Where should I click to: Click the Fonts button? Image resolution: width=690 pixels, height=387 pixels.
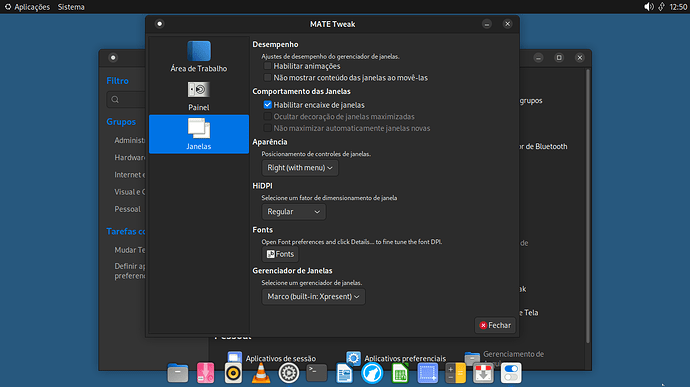click(280, 254)
